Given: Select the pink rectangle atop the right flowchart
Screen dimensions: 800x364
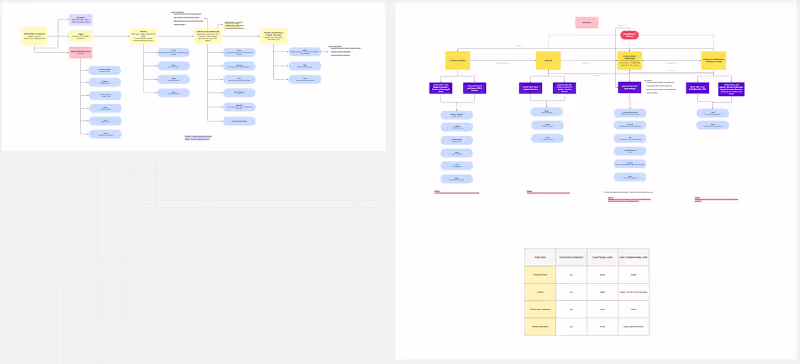Looking at the screenshot, I should click(x=587, y=22).
